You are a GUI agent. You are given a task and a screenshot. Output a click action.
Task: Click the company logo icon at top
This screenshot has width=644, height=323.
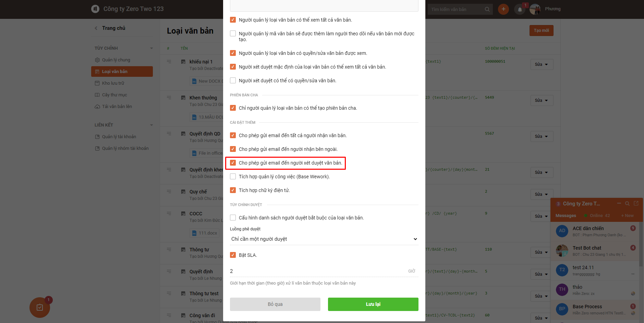coord(95,9)
